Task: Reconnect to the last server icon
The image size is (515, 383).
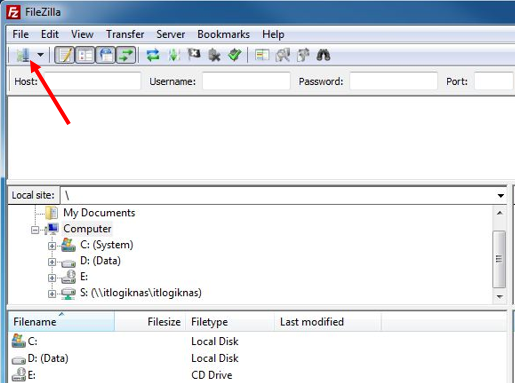Action: point(235,55)
